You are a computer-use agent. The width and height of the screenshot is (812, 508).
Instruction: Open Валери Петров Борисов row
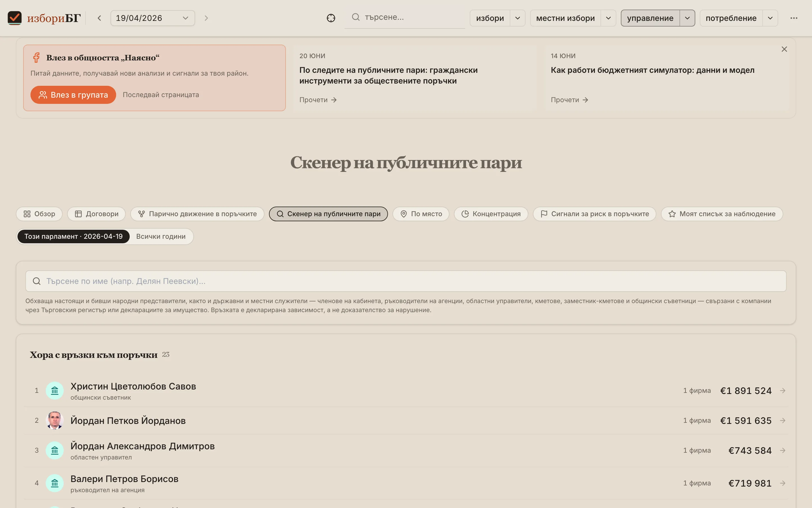[x=406, y=483]
